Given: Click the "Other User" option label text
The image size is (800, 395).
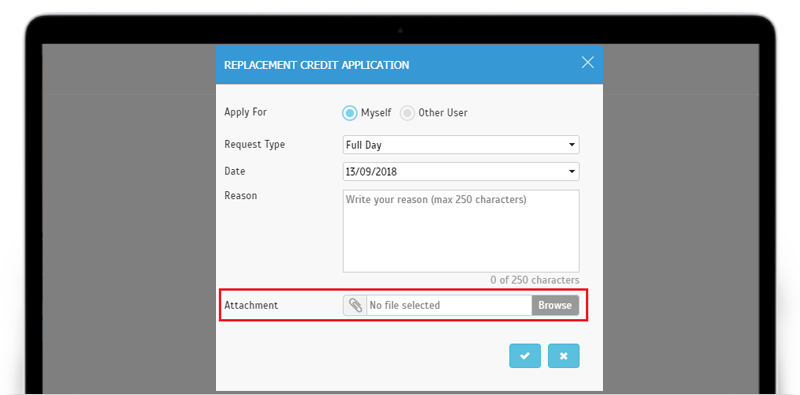Looking at the screenshot, I should 443,113.
